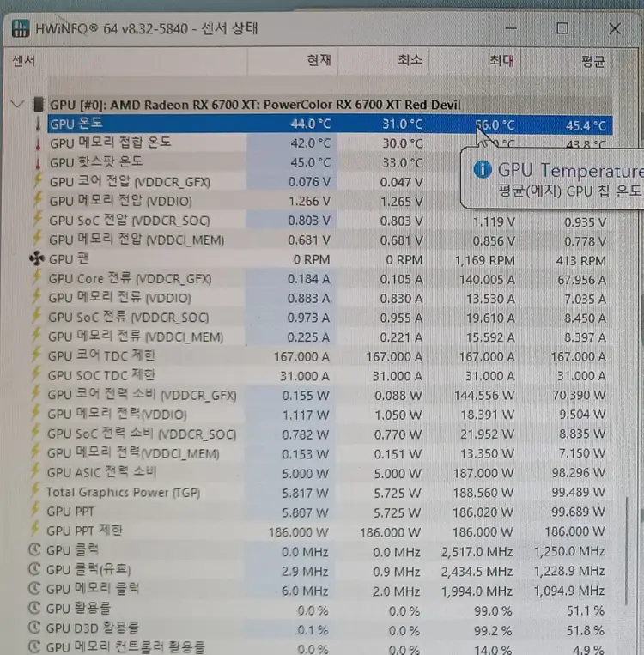Click the lightning icon of GPU 코어 전력 소비 (VDDCR_GFX)
This screenshot has width=644, height=655.
[35, 394]
